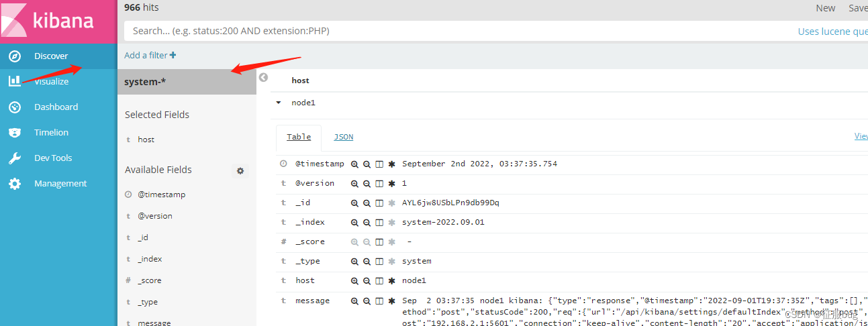Viewport: 868px width, 326px height.
Task: Toggle _index column in table
Action: coord(379,222)
